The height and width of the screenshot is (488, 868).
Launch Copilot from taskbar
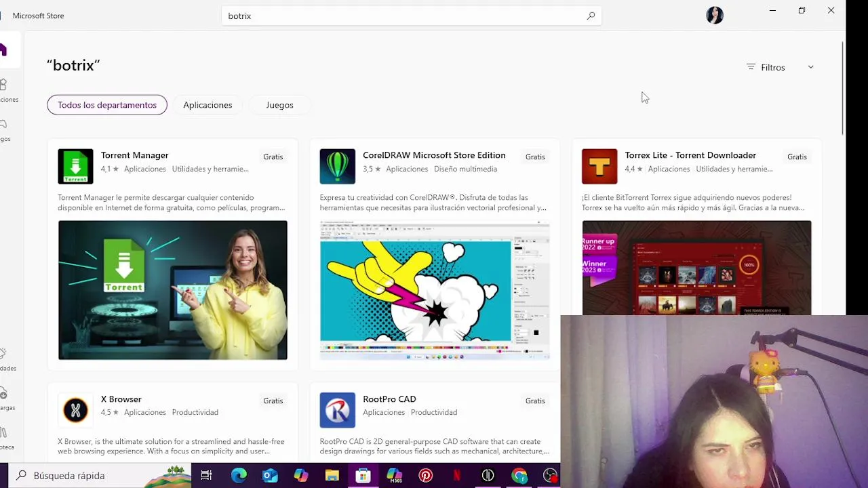click(x=301, y=475)
